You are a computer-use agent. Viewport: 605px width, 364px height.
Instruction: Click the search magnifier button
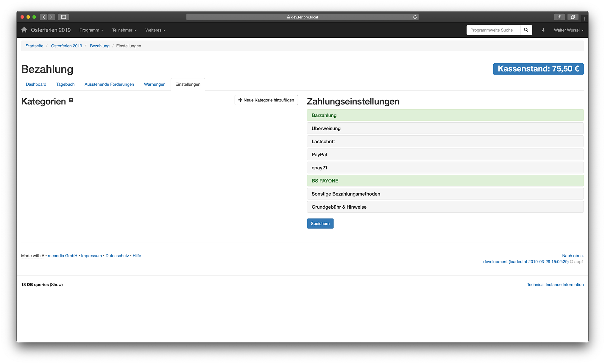tap(526, 30)
